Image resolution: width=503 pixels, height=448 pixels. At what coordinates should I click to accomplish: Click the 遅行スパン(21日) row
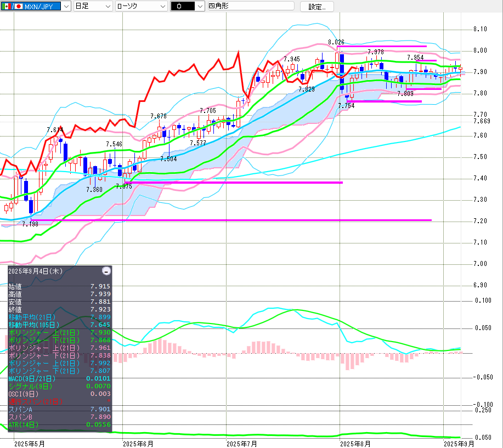59,402
